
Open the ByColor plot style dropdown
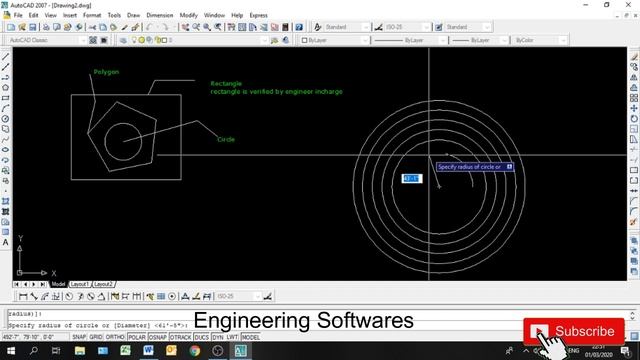click(563, 40)
